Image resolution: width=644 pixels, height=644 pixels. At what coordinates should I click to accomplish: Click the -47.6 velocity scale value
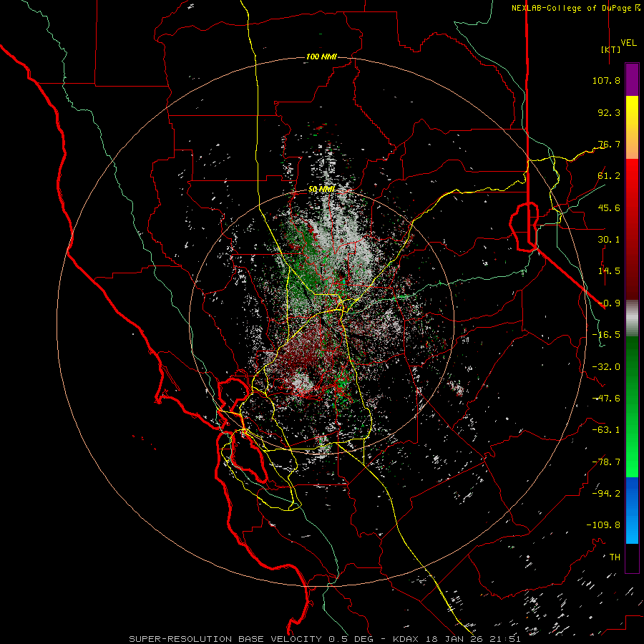pos(606,399)
